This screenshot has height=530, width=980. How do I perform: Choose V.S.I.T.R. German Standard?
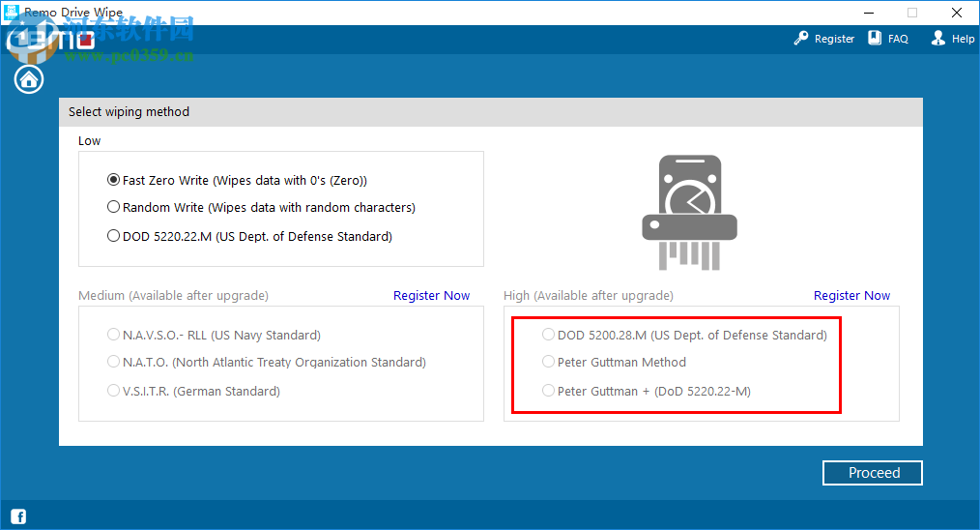tap(193, 391)
